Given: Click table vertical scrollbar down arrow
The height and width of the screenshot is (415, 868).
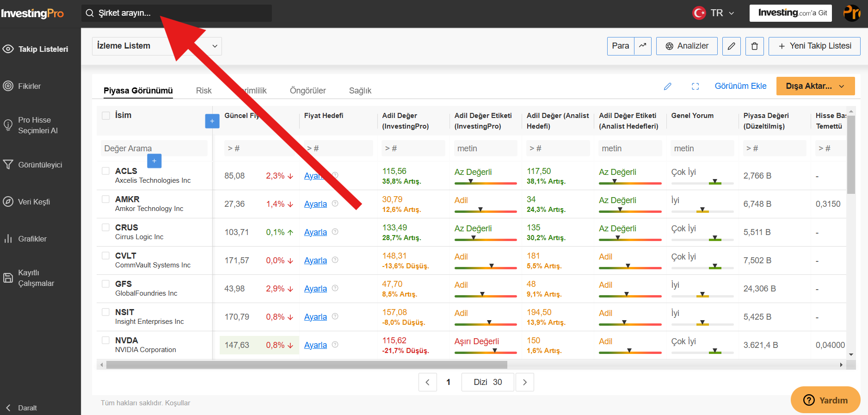Looking at the screenshot, I should pos(851,354).
